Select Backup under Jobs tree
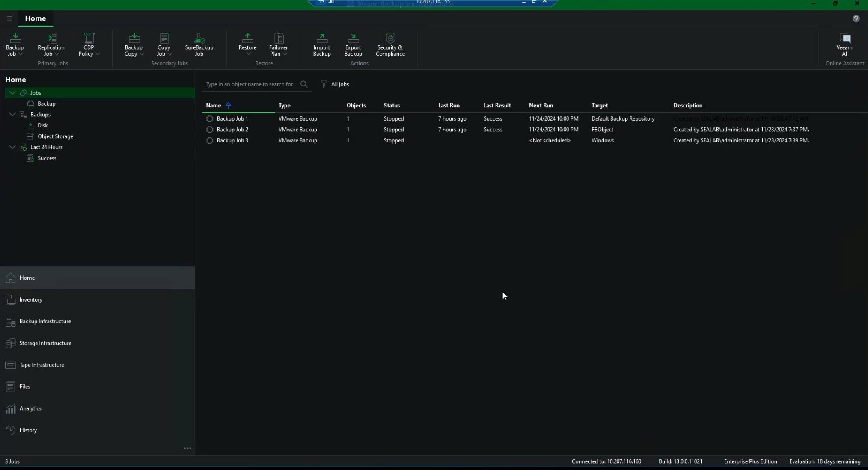Image resolution: width=868 pixels, height=470 pixels. point(46,103)
